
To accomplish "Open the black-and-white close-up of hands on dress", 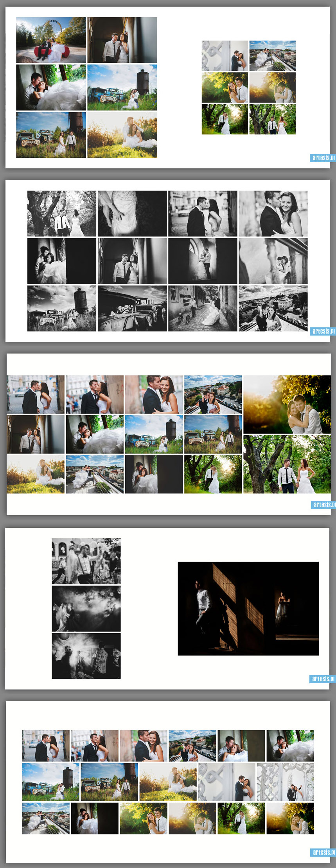I will [x=132, y=213].
